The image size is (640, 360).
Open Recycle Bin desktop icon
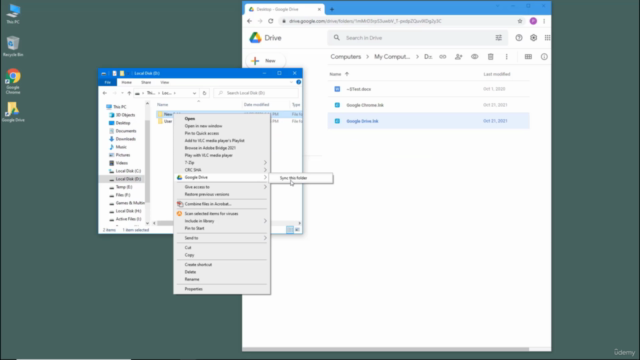[x=13, y=46]
